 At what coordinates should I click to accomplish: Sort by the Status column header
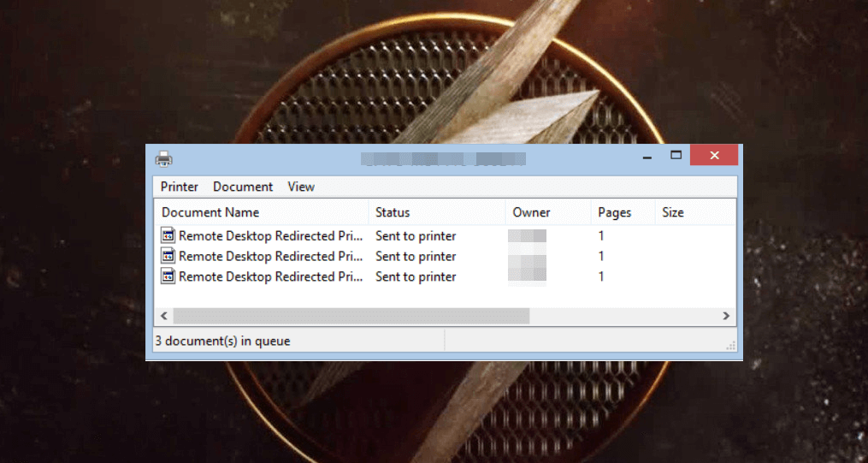pyautogui.click(x=393, y=212)
